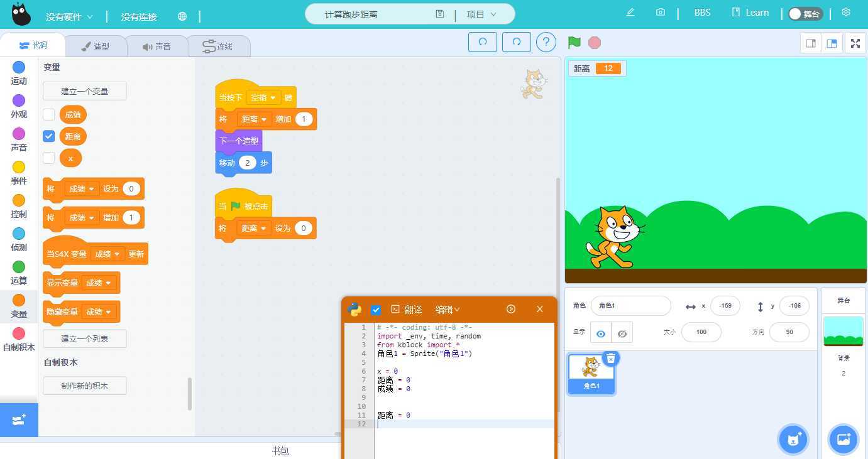Click the pencil edit icon in top bar
Image resolution: width=868 pixels, height=459 pixels.
[x=630, y=13]
